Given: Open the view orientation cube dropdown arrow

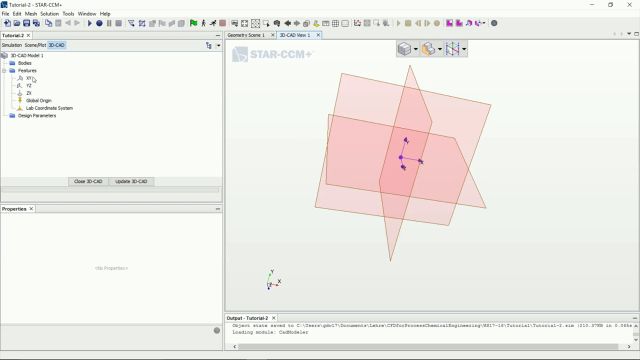Looking at the screenshot, I should 416,49.
